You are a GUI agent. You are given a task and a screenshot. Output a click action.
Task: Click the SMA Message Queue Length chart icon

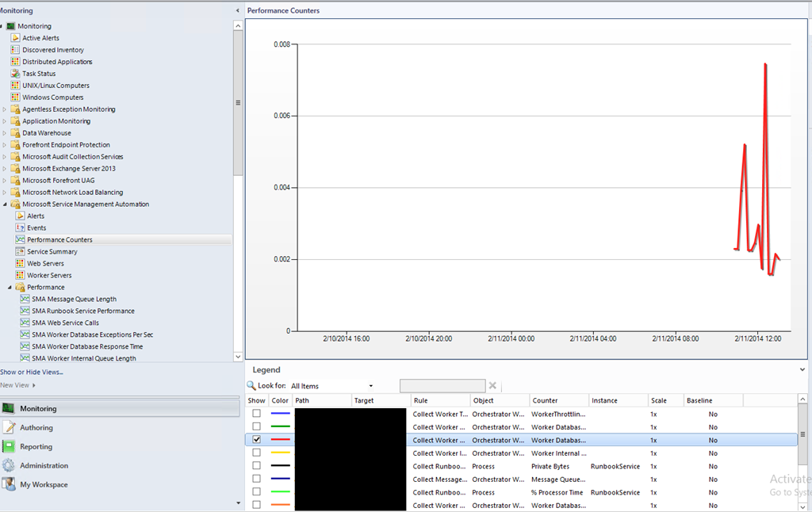[25, 300]
